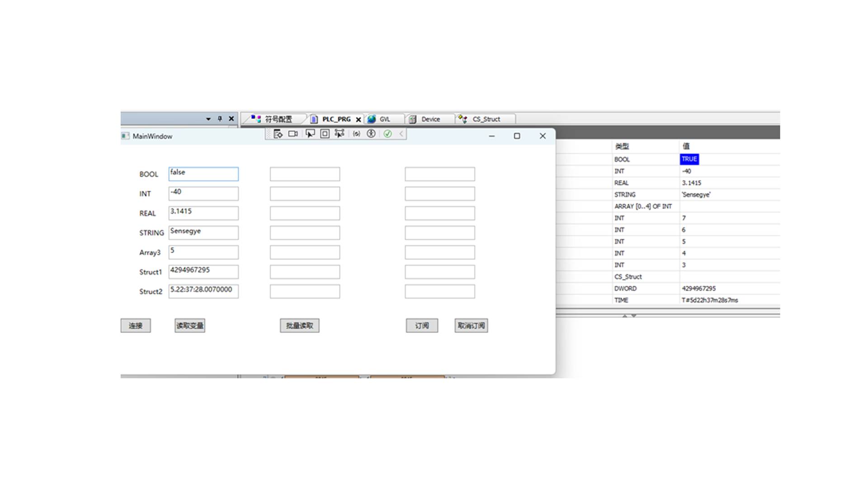Close the PLC_PRG tab with X

358,120
